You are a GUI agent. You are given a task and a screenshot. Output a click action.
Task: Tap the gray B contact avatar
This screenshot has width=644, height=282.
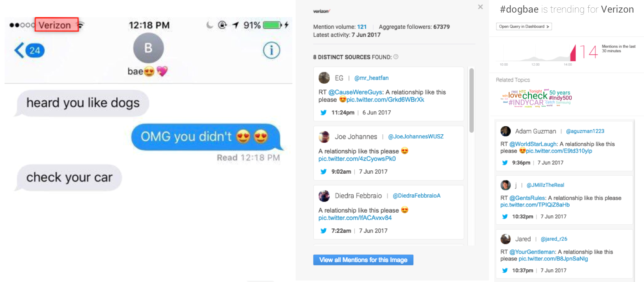click(148, 48)
